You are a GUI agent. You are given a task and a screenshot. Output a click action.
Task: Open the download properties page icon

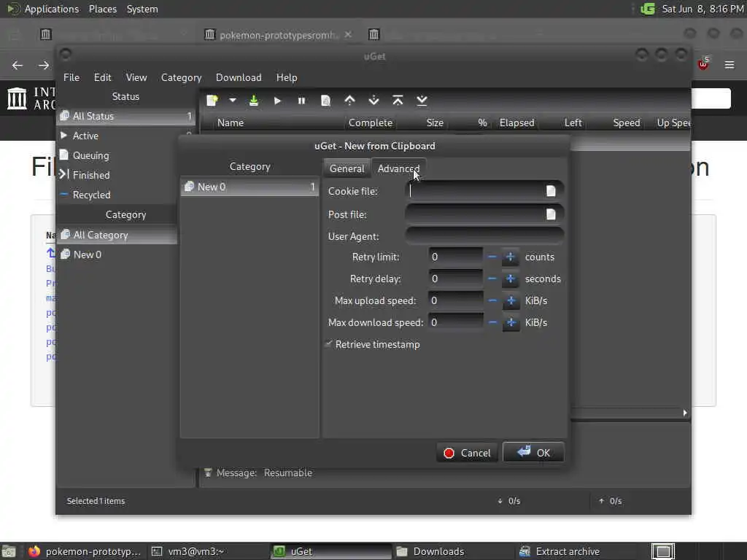325,101
